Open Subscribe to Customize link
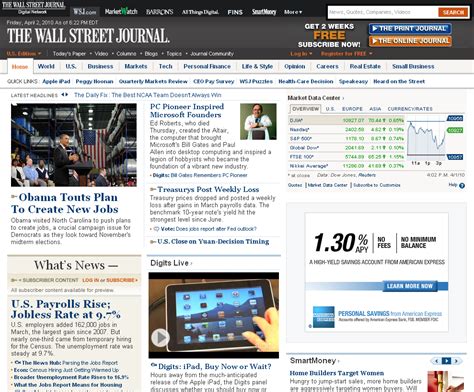This screenshot has height=392, width=474. tap(377, 185)
